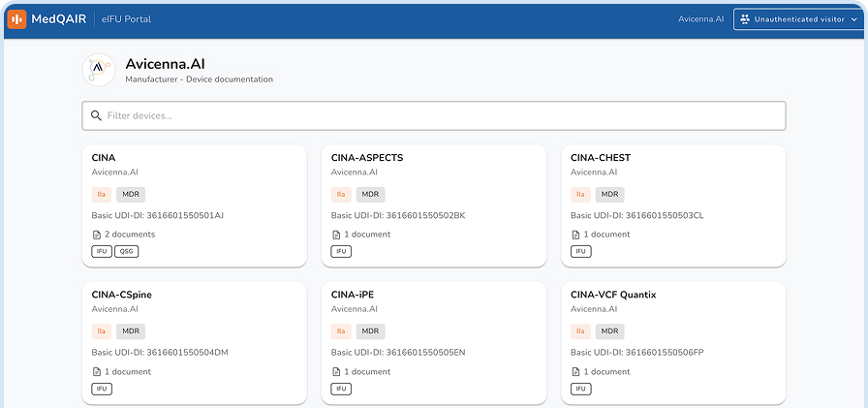Click IFU tag on CINA-VCF Quantix card
The height and width of the screenshot is (408, 868).
pos(581,390)
